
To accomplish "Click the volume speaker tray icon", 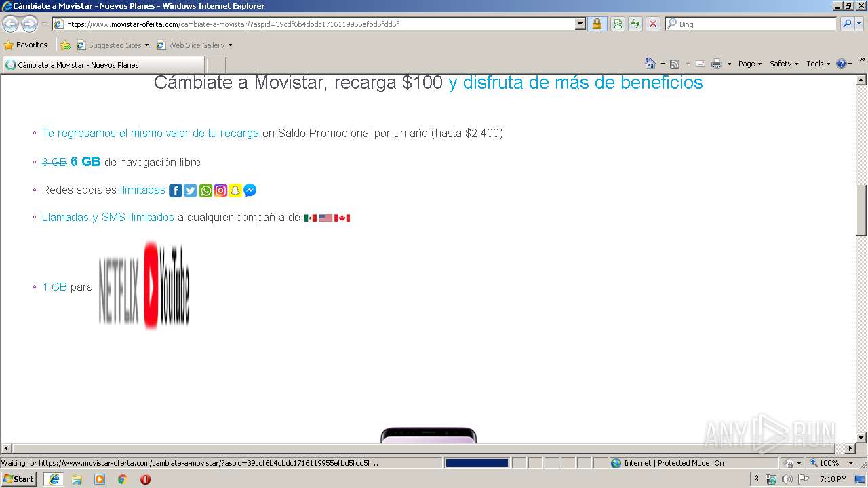I will (x=787, y=479).
